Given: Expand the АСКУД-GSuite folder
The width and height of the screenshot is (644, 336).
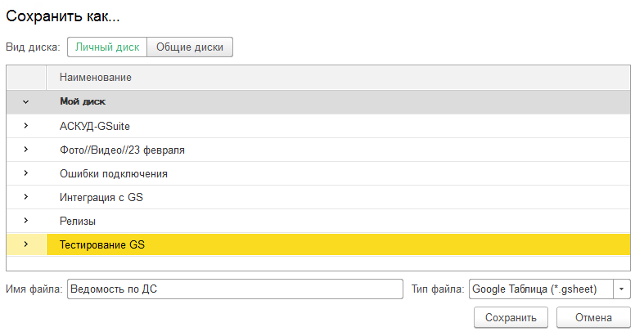Looking at the screenshot, I should [x=25, y=126].
